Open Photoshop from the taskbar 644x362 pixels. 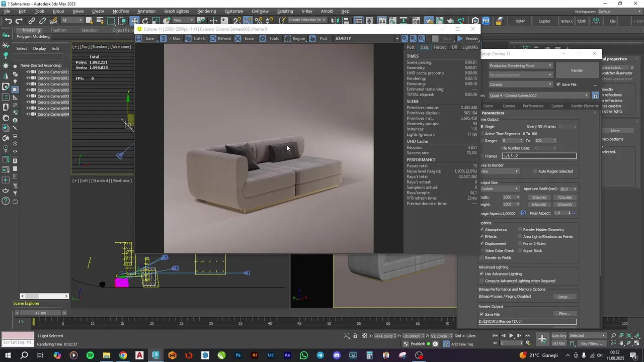click(x=238, y=355)
